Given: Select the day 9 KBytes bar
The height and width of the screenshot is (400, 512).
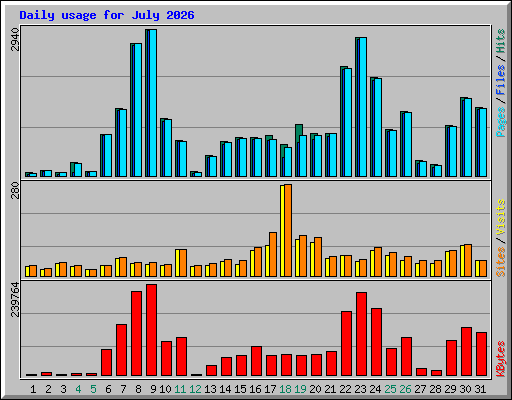Looking at the screenshot, I should point(151,330).
